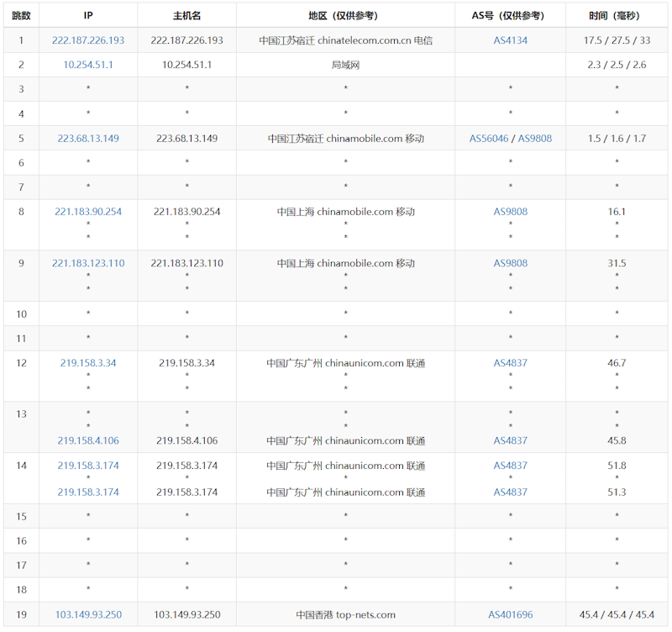This screenshot has width=672, height=632.
Task: Select time value 2.3 / 2.5 / 2.6
Action: click(x=617, y=65)
